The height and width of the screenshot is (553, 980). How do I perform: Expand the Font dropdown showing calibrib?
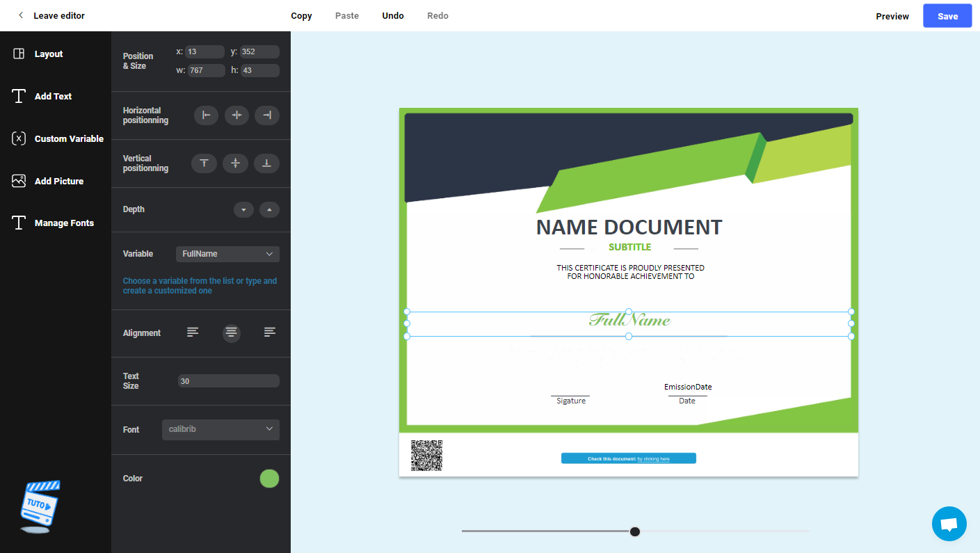(x=220, y=430)
